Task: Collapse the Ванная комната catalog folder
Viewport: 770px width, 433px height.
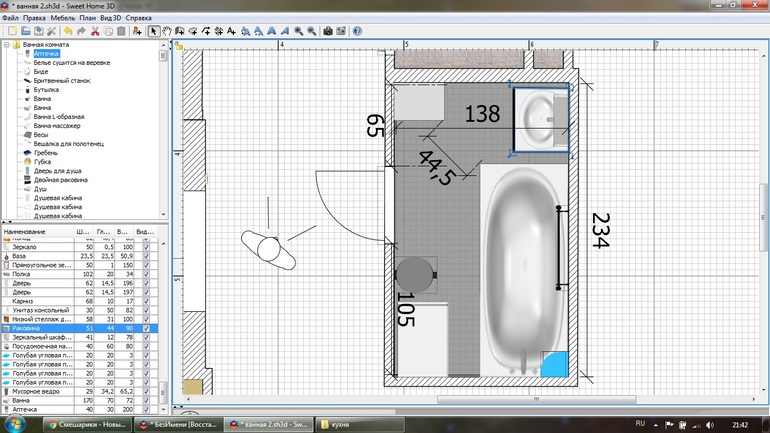Action: [x=7, y=45]
